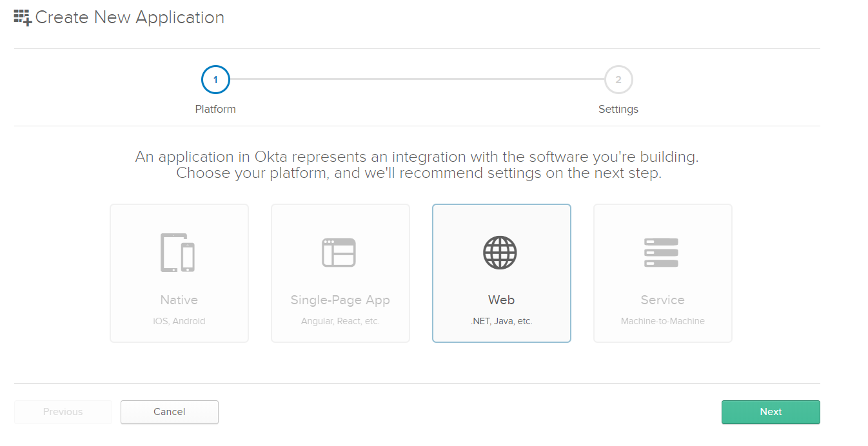
Task: Jump to the step 2 circle indicator
Action: [x=618, y=80]
